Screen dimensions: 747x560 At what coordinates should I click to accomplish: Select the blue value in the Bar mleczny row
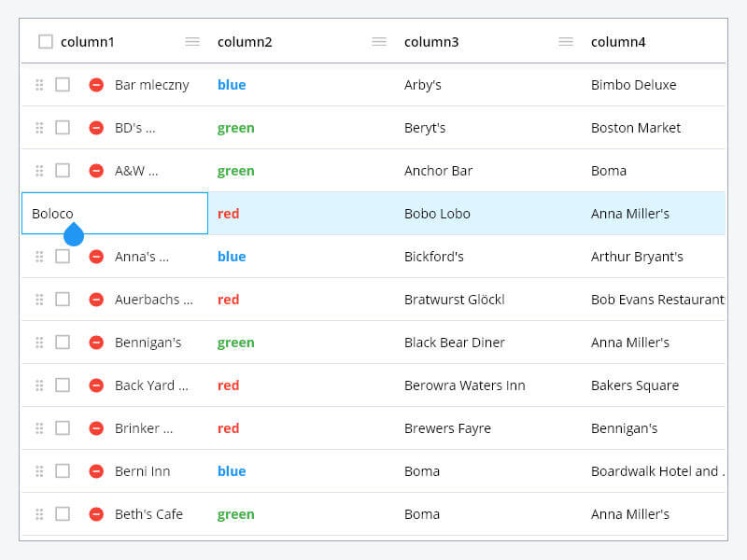[x=231, y=84]
